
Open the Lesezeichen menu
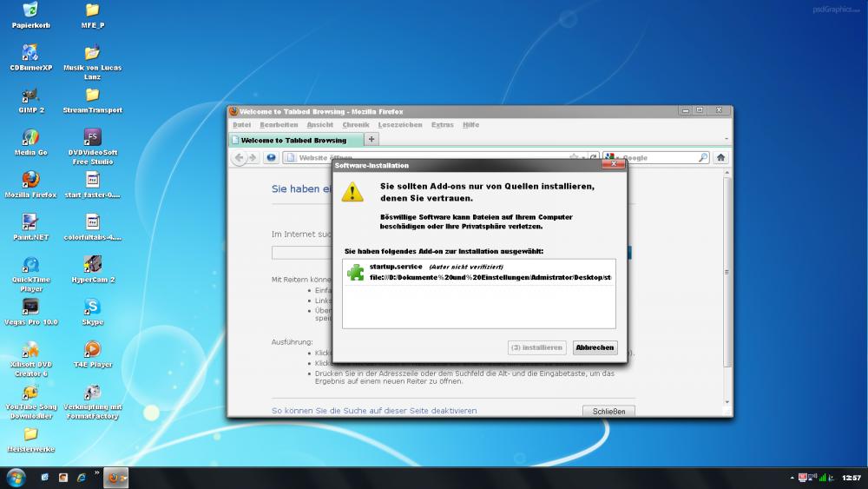click(x=399, y=125)
